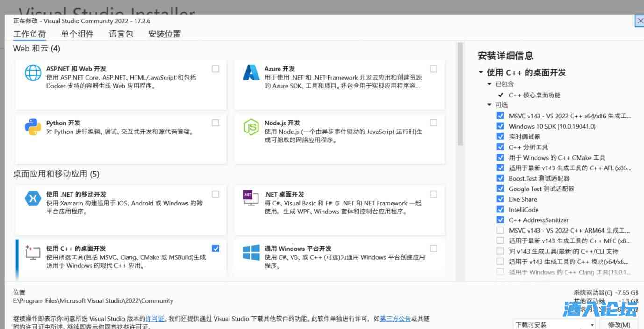Click the Xamarin .NET mobile development icon

pyautogui.click(x=33, y=198)
